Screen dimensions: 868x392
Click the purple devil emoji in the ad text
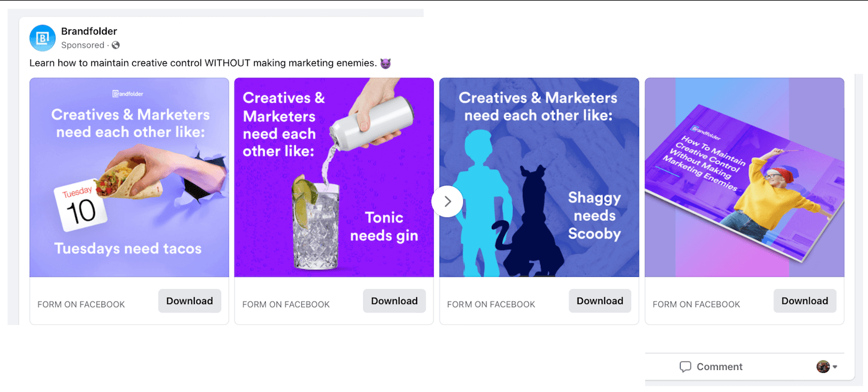point(385,63)
